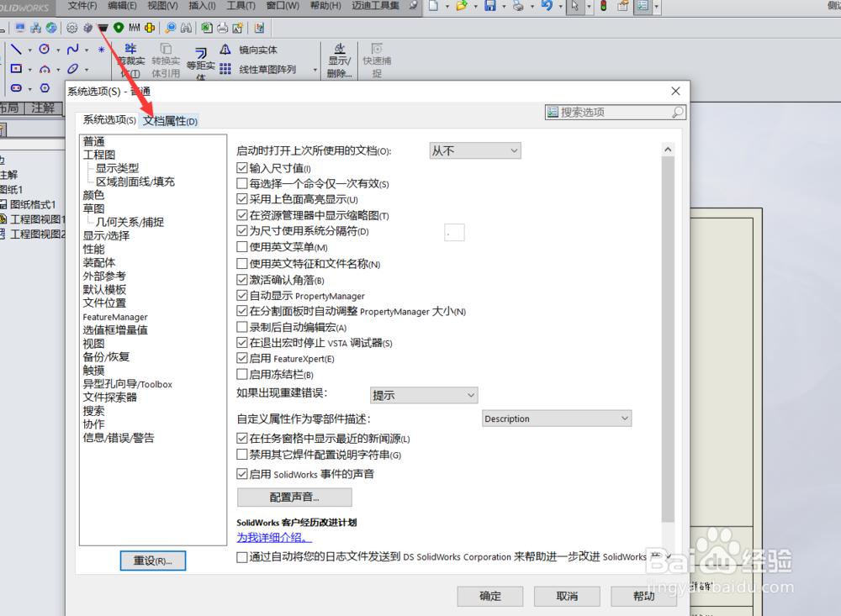Image resolution: width=841 pixels, height=616 pixels.
Task: Click the Display/Delete Relations icon
Action: coord(340,50)
